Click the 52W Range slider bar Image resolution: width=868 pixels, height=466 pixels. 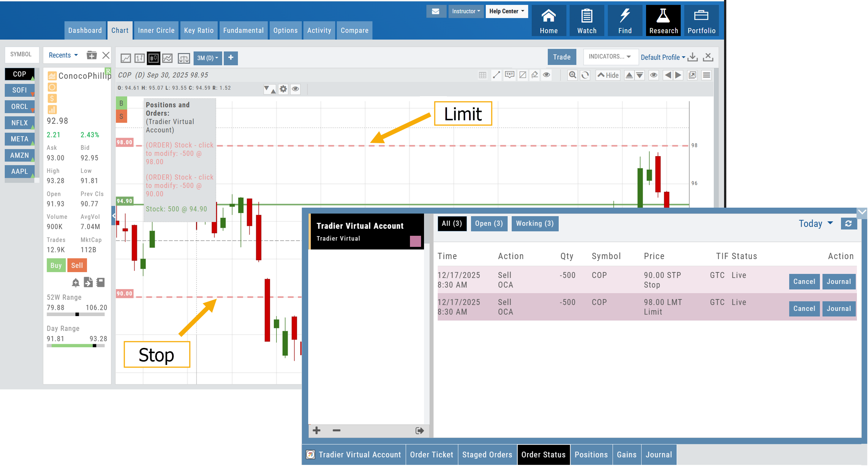tap(76, 315)
